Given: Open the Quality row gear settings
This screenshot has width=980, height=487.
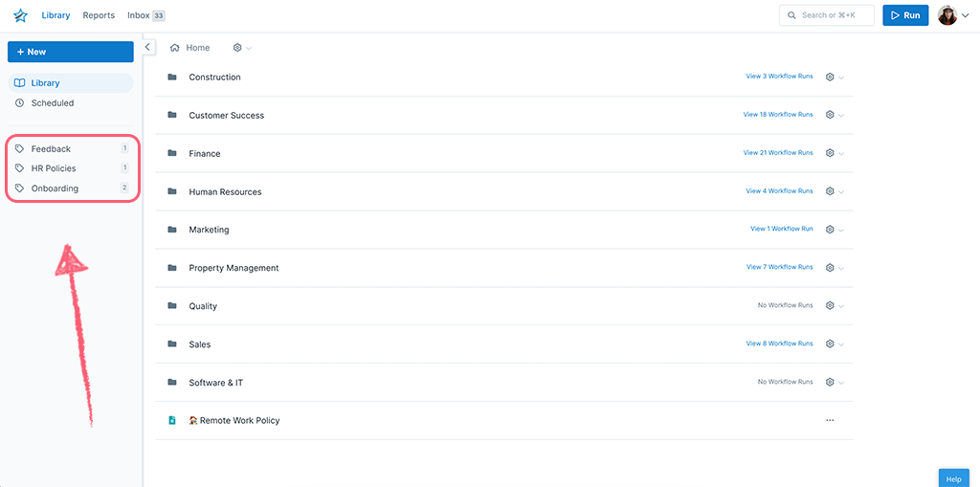Looking at the screenshot, I should pyautogui.click(x=830, y=306).
